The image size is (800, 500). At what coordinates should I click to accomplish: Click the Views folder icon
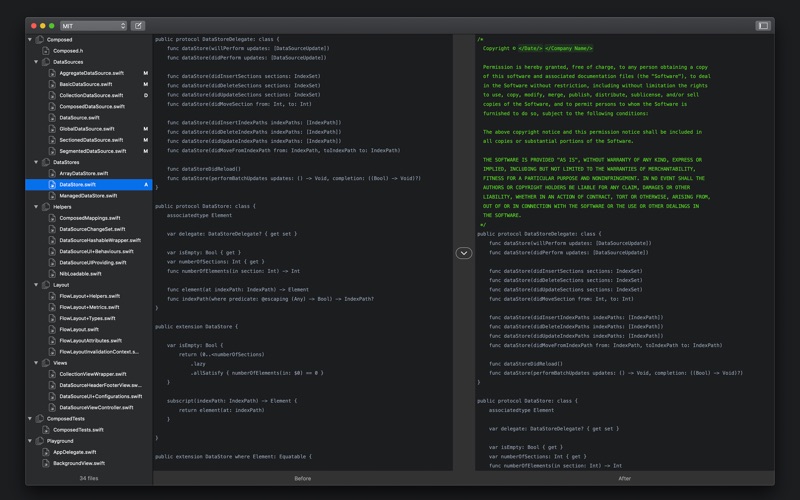tap(46, 363)
